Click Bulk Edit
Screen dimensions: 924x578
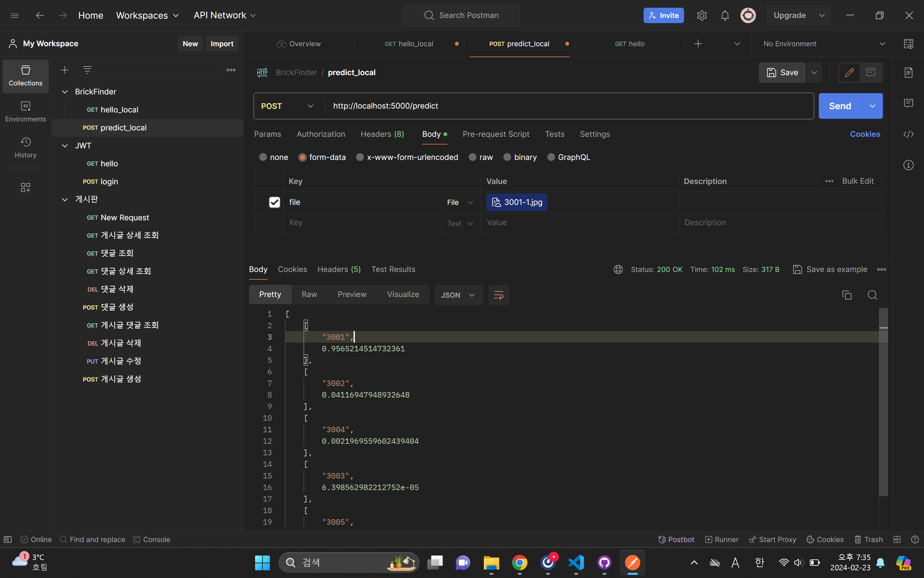coord(858,181)
